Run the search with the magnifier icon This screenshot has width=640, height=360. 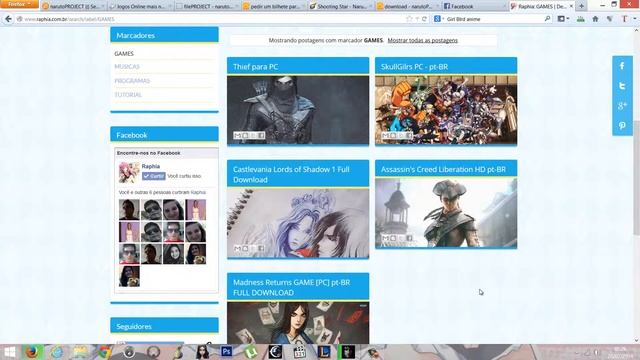click(547, 19)
